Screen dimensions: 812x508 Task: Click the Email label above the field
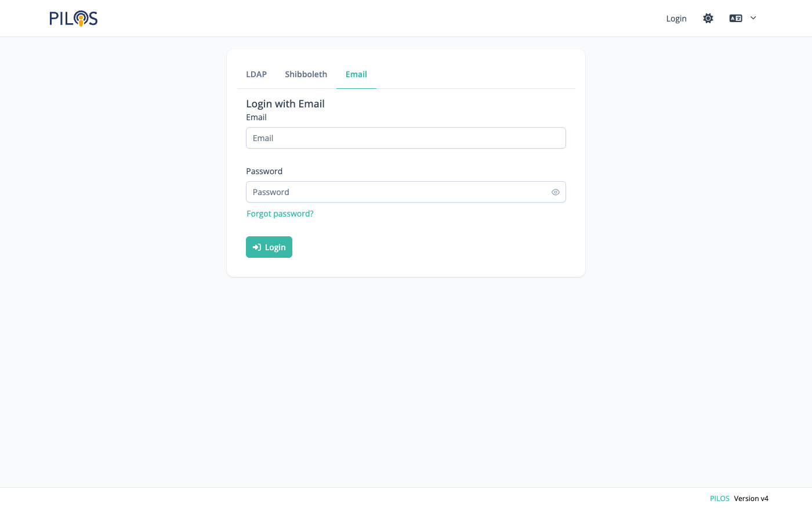point(256,117)
